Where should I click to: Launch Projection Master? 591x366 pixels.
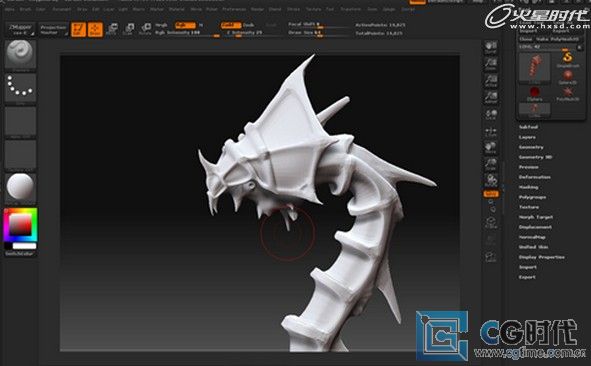point(54,30)
